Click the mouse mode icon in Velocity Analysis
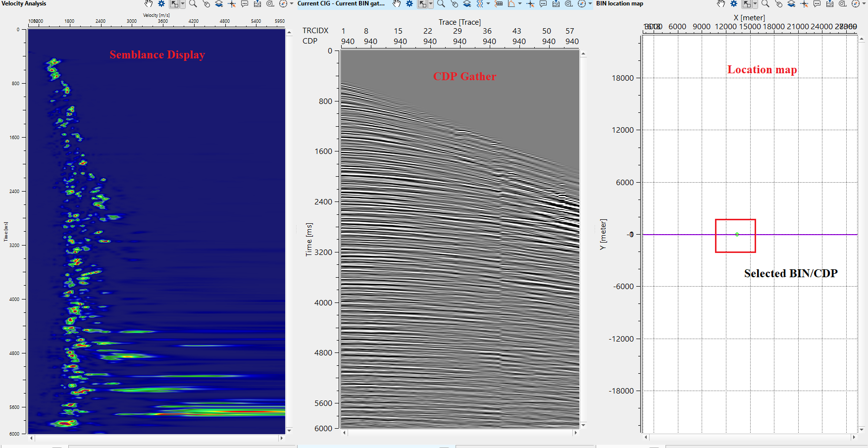The image size is (868, 448). coord(206,4)
